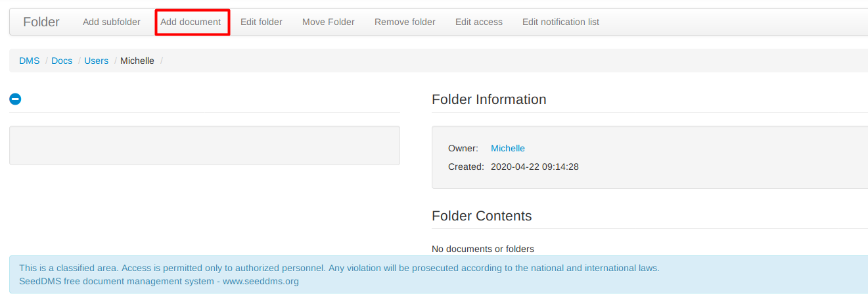Navigate to the Docs breadcrumb
This screenshot has height=308, width=868.
pyautogui.click(x=62, y=61)
